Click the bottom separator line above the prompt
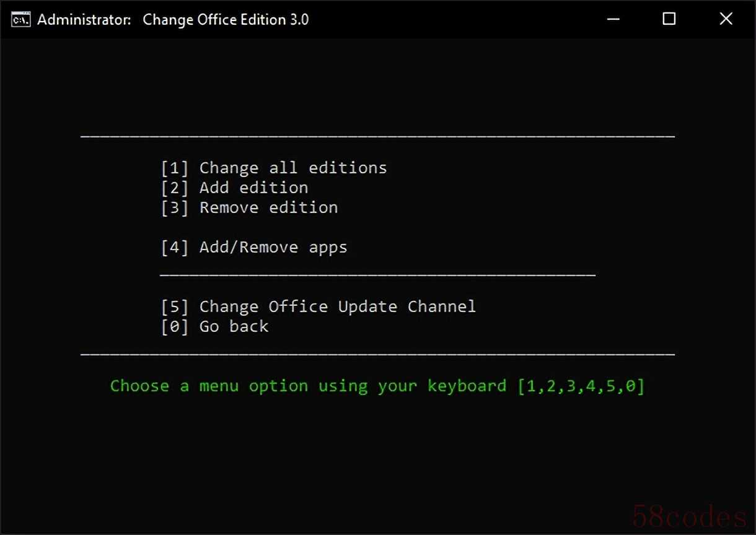Image resolution: width=756 pixels, height=535 pixels. [377, 355]
